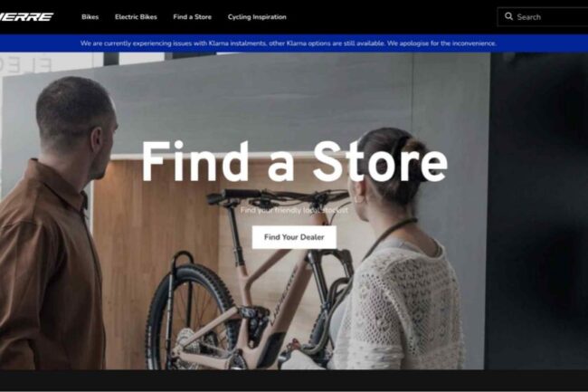Click the Find Your Dealer button
Viewport: 588px width, 392px height.
coord(294,237)
